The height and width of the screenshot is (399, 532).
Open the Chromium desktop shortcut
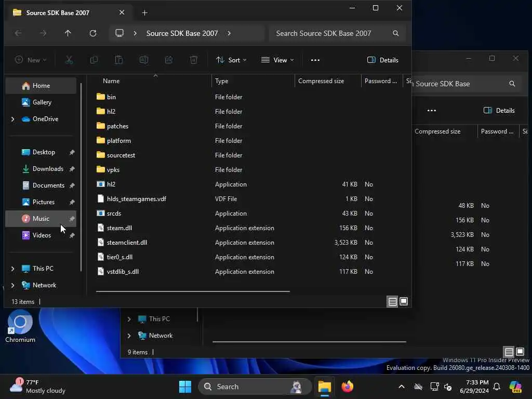click(20, 327)
